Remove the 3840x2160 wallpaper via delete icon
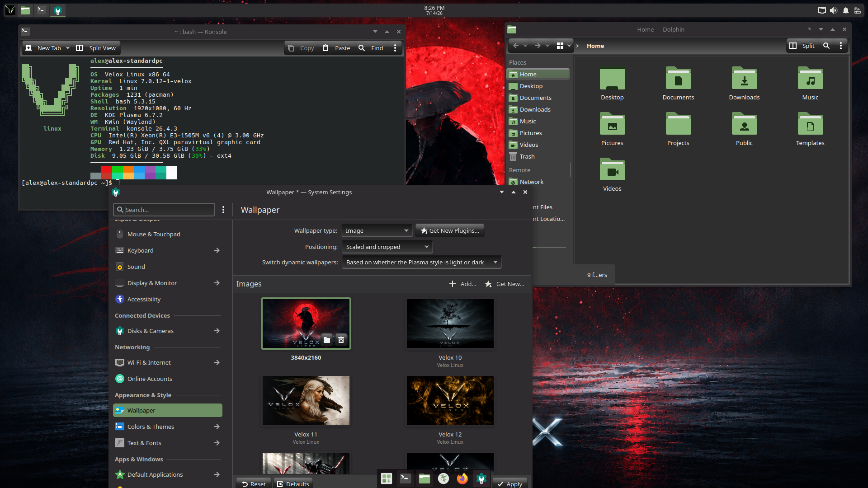The width and height of the screenshot is (868, 488). click(341, 340)
